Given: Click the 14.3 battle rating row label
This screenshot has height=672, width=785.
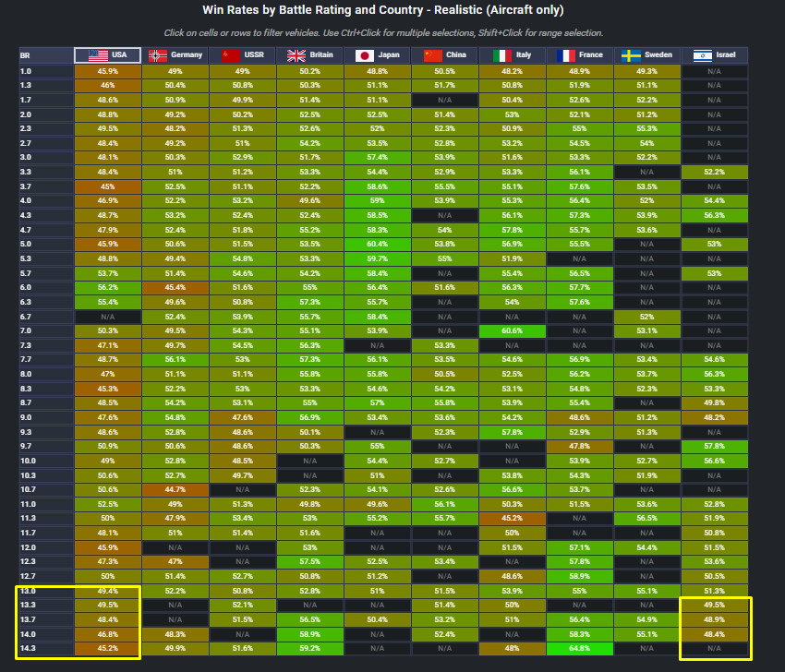Looking at the screenshot, I should (28, 649).
